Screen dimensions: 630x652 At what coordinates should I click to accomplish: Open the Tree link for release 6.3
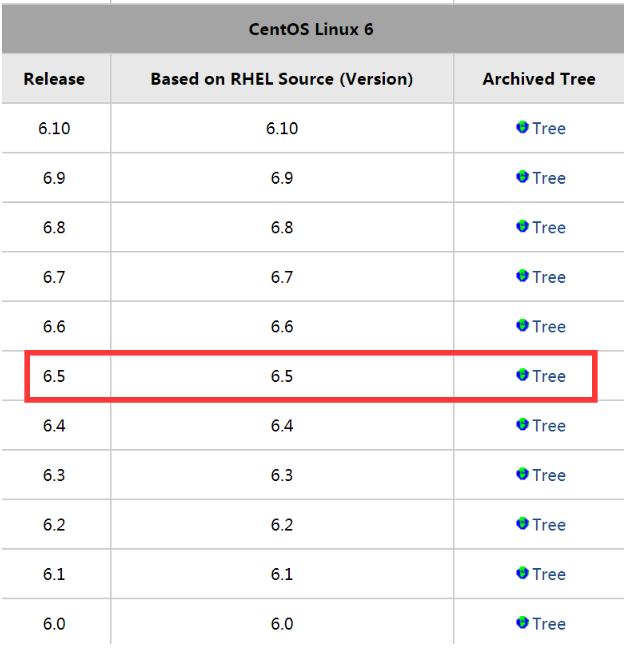click(x=549, y=475)
